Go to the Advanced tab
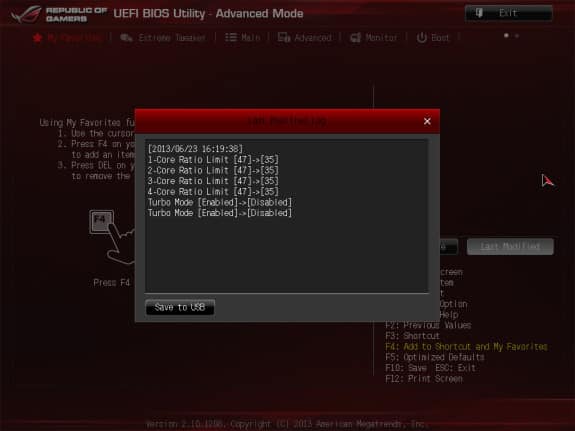The image size is (575, 431). (x=305, y=37)
